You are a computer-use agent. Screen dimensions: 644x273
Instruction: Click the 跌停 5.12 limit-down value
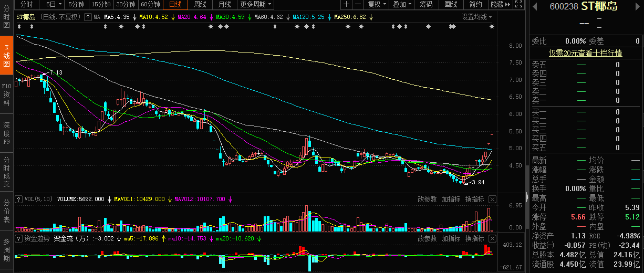(x=632, y=217)
